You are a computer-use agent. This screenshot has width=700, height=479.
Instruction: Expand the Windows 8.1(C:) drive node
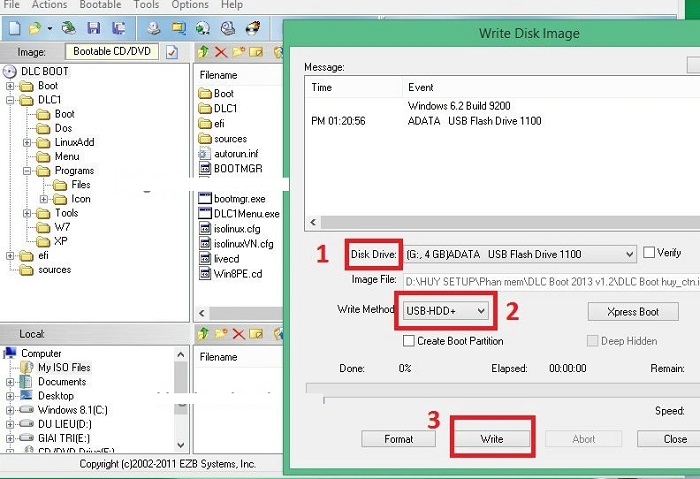point(11,410)
